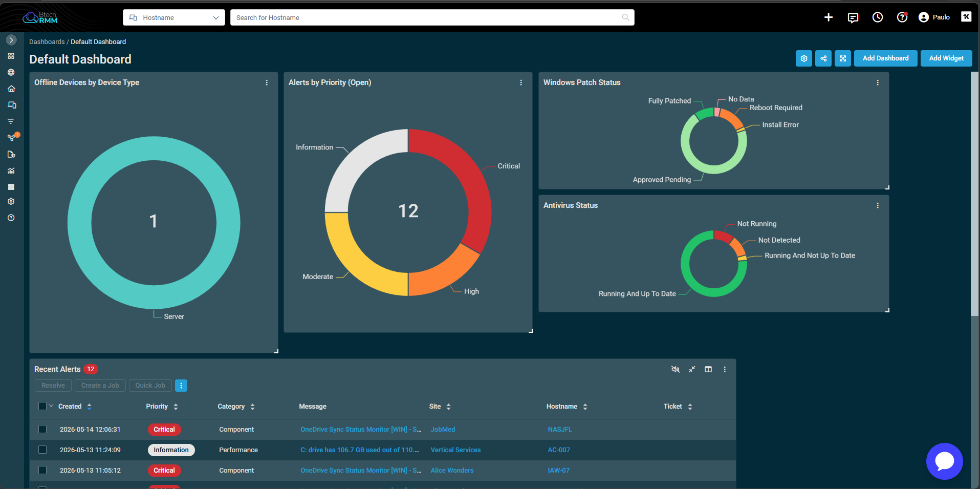Open the devices icon in sidebar
980x489 pixels.
(x=11, y=105)
